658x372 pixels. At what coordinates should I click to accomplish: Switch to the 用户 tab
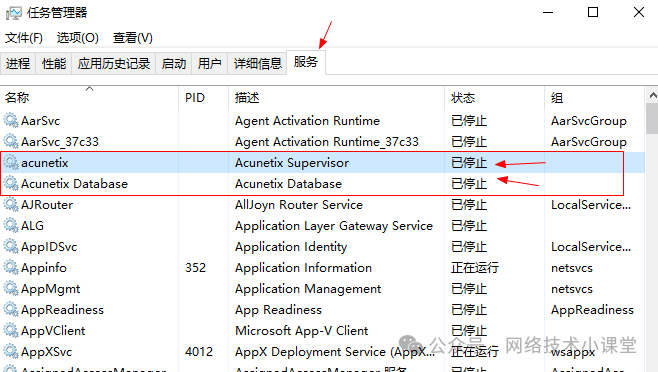209,63
